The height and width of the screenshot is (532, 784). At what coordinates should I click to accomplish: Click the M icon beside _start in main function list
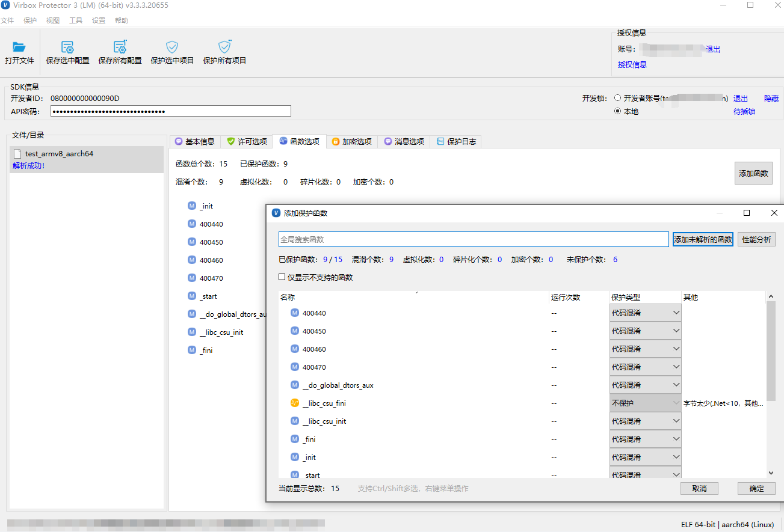coord(192,296)
